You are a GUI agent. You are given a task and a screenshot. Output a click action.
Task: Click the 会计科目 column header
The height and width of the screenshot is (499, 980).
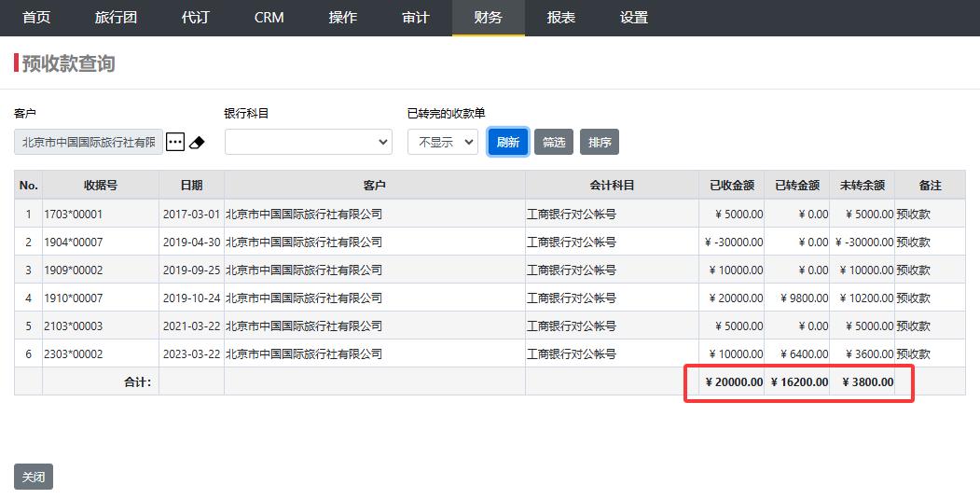point(612,185)
